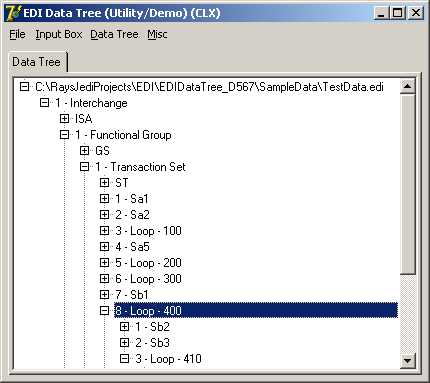Expand the 6 - Loop - 300 node
Screen dimensions: 430x383
click(x=104, y=279)
